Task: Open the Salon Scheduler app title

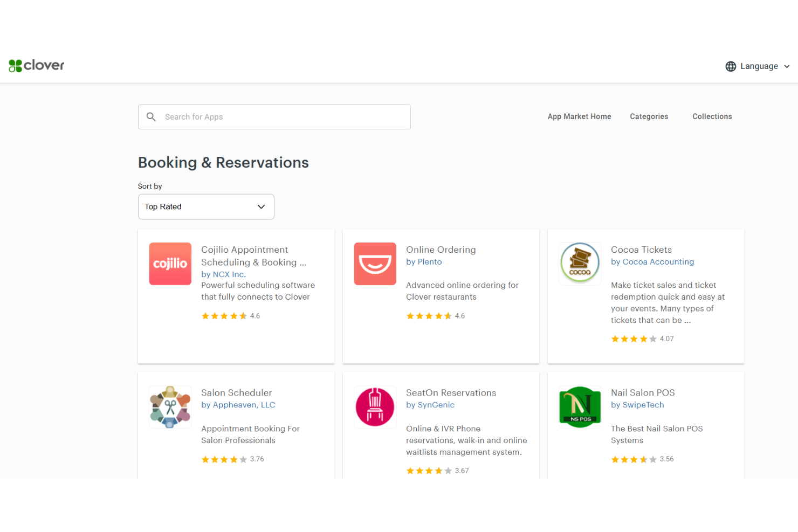Action: 236,393
